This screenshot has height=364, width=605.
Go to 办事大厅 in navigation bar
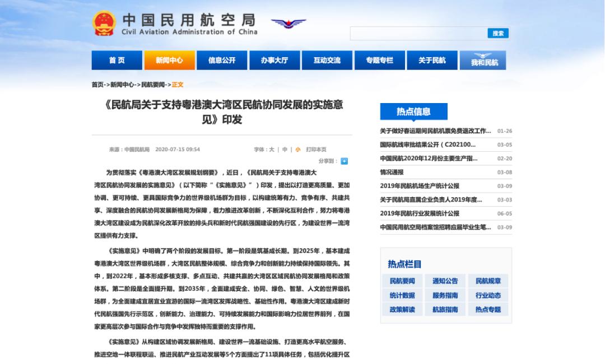click(x=274, y=60)
